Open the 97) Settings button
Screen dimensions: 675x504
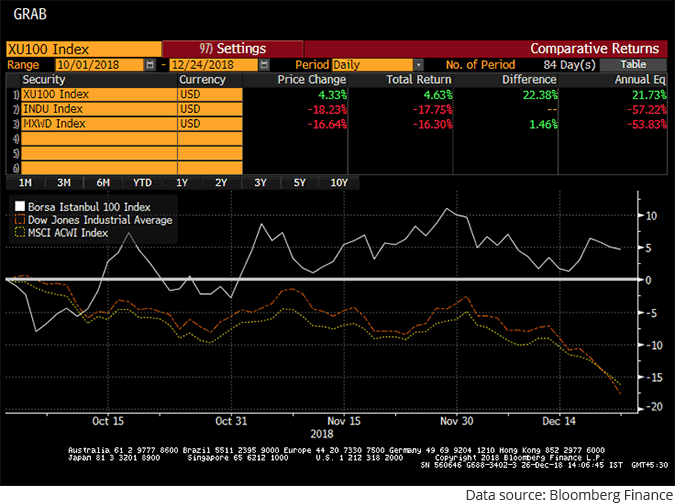(233, 49)
